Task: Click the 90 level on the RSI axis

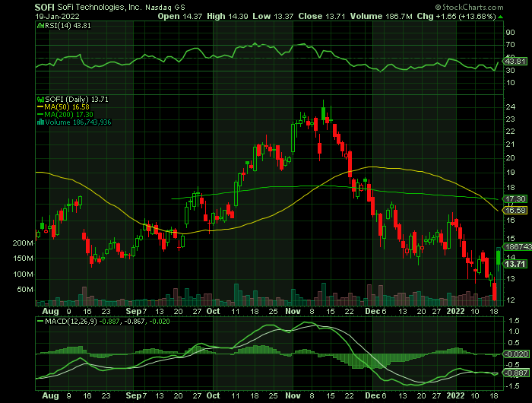Action: (510, 33)
